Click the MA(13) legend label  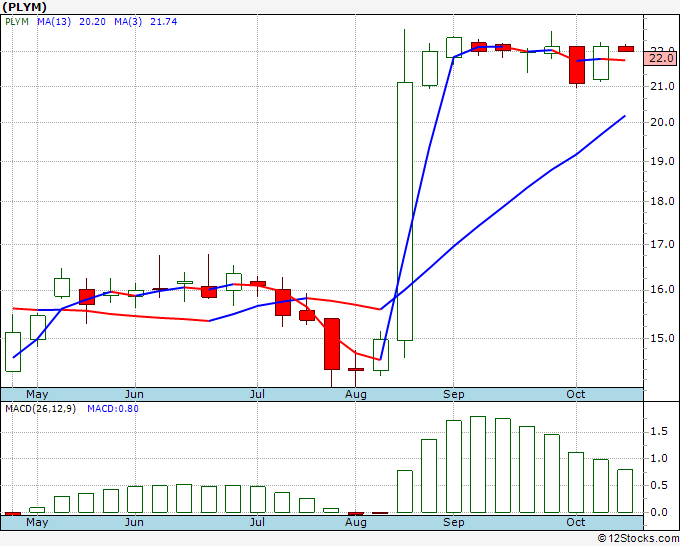pos(54,22)
